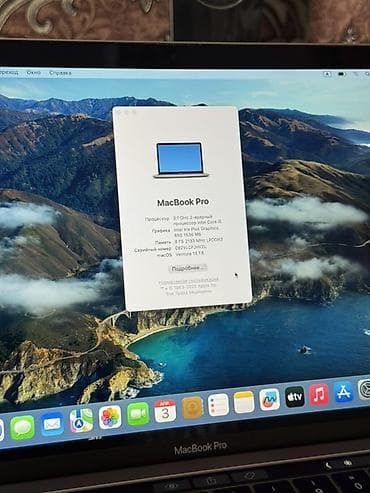Click the Подробнее button in About This Mac

point(188,268)
